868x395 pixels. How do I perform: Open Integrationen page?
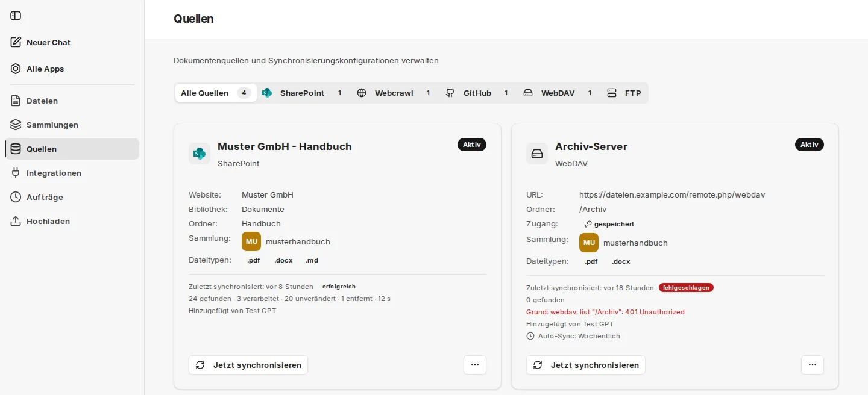(72, 173)
